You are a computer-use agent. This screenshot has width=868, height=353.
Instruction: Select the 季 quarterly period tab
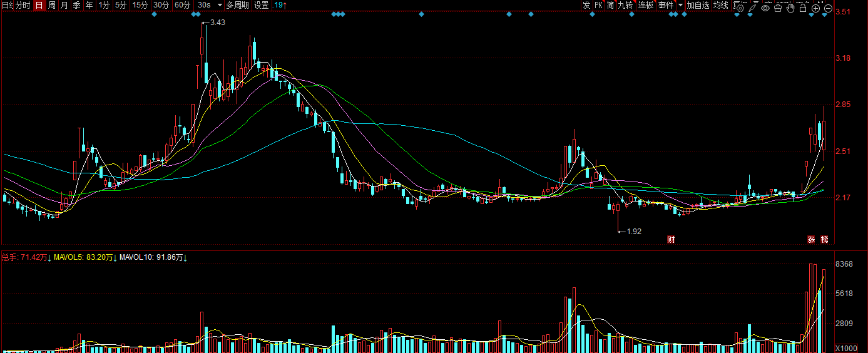(x=76, y=5)
